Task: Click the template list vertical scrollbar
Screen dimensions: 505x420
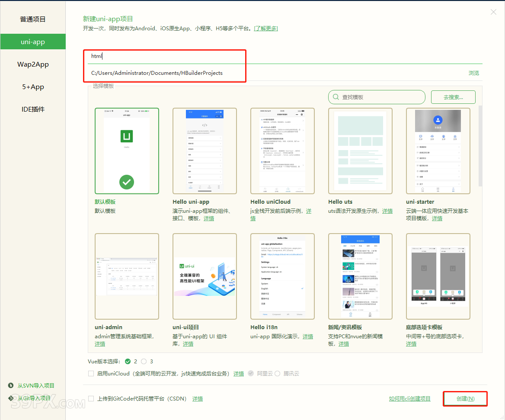Action: (x=480, y=146)
